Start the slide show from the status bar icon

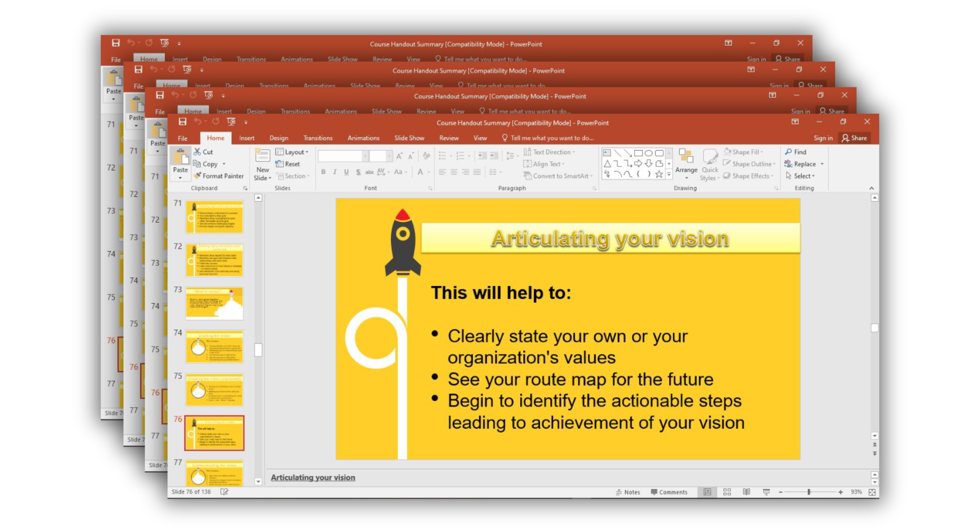(x=766, y=492)
